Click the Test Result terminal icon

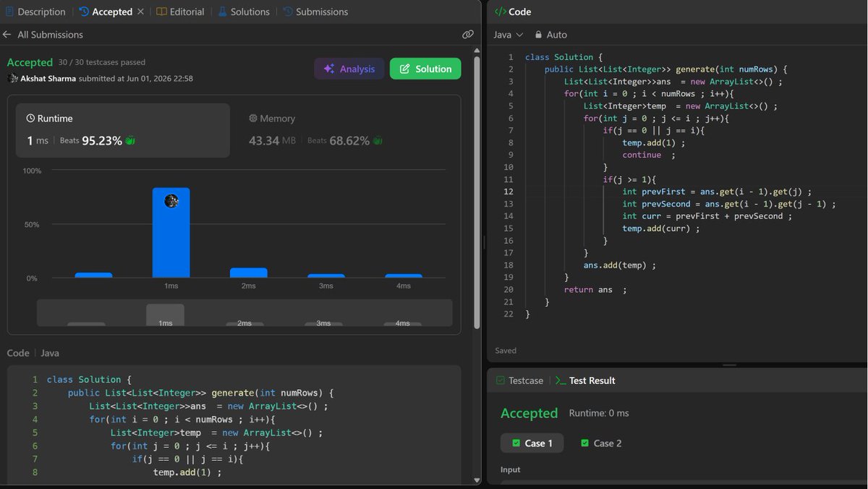(x=561, y=380)
